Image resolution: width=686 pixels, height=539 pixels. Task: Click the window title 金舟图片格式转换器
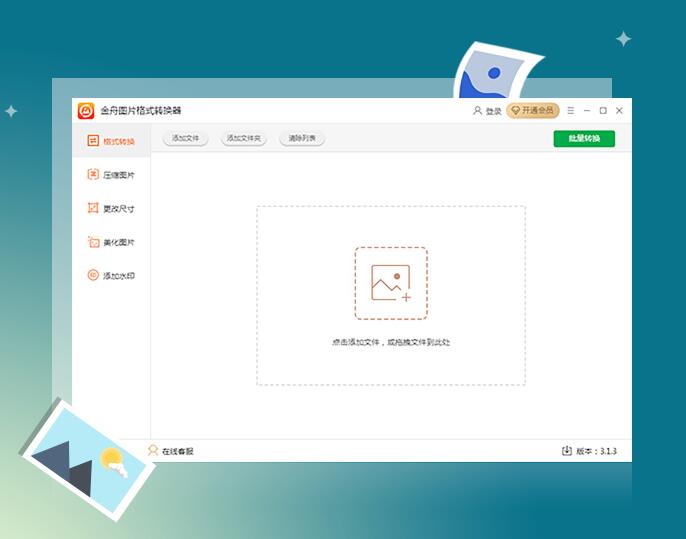point(140,111)
